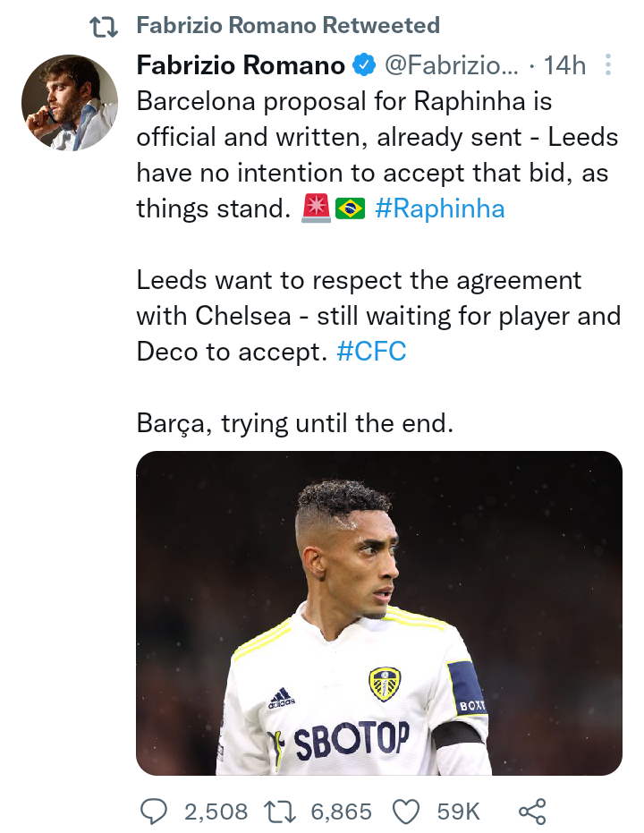Click the reply speech bubble icon
This screenshot has width=644, height=833.
point(154,812)
